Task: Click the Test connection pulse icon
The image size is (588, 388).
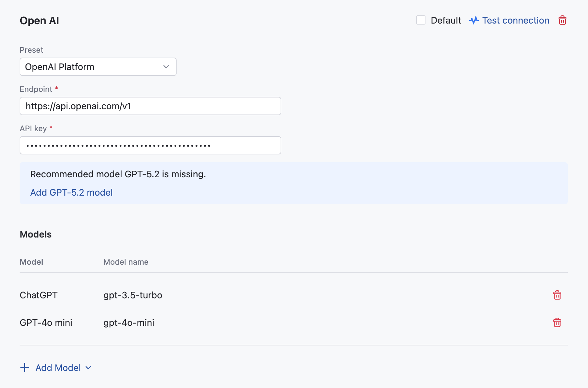Action: (x=474, y=20)
